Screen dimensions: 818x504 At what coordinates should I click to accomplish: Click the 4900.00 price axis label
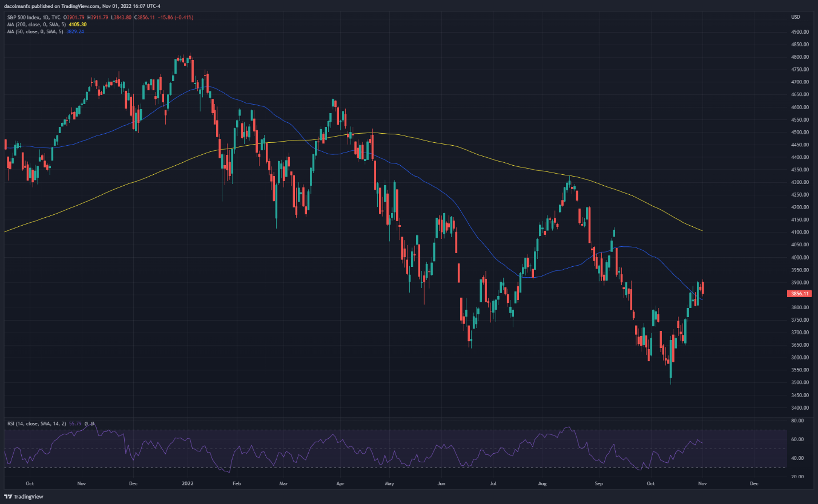click(800, 32)
